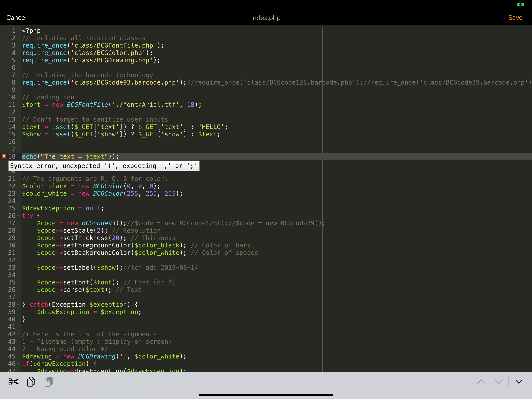Click the BCGcode93 class name on line 27

[x=98, y=223]
